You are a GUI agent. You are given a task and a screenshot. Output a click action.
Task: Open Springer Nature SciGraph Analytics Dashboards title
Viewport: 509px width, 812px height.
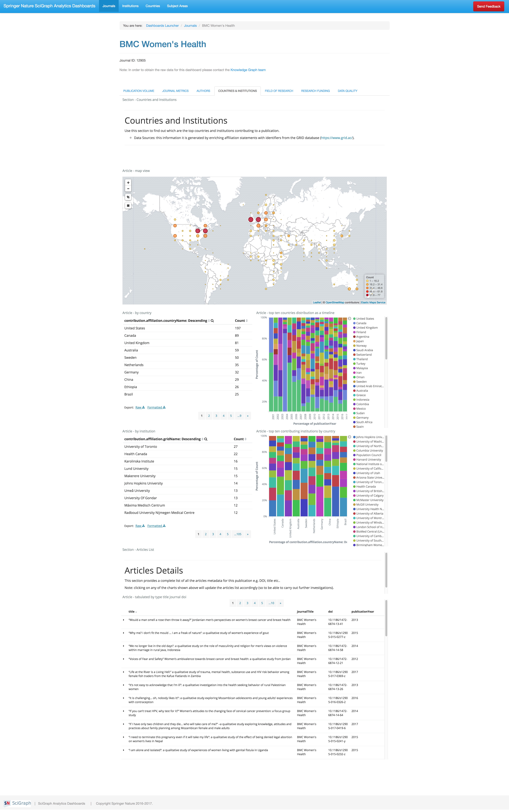[x=50, y=6]
